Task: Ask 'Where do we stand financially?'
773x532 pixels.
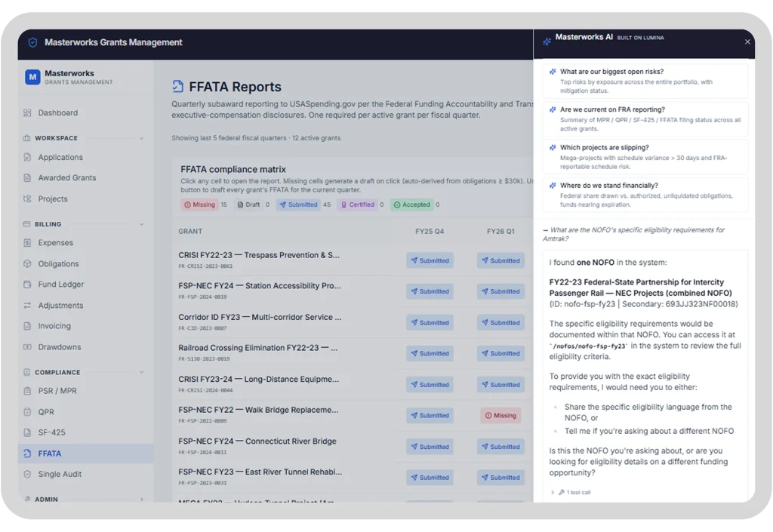Action: 645,195
